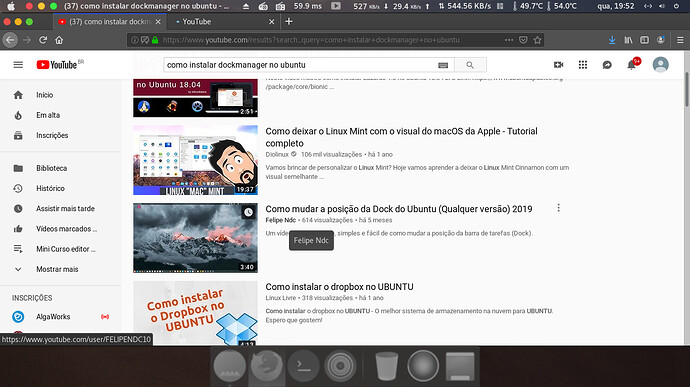Open the Linux Livre channel link
This screenshot has width=690, height=387.
click(281, 298)
